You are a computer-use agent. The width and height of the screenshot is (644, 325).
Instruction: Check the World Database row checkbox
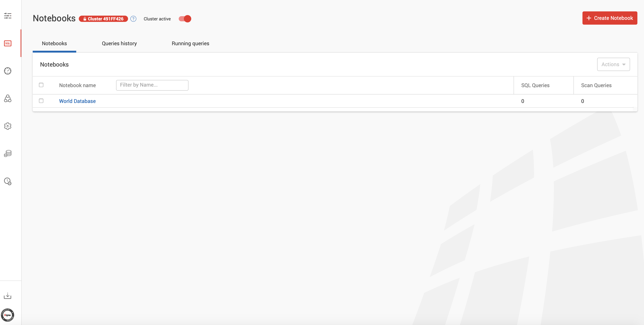(x=41, y=101)
